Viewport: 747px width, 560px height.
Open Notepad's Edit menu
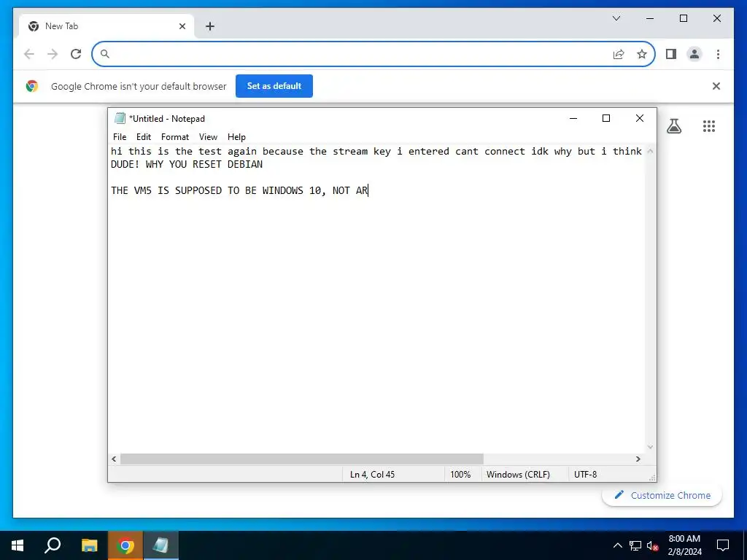(x=144, y=137)
